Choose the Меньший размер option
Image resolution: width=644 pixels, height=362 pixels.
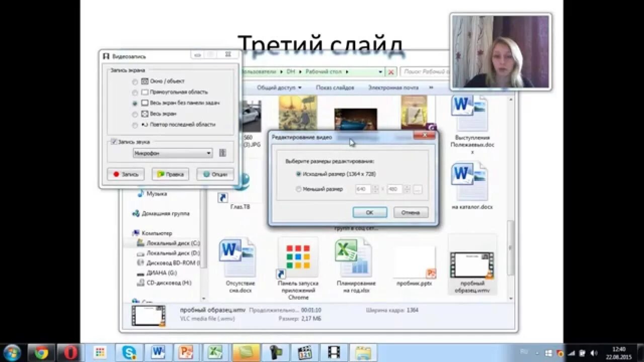pyautogui.click(x=299, y=189)
